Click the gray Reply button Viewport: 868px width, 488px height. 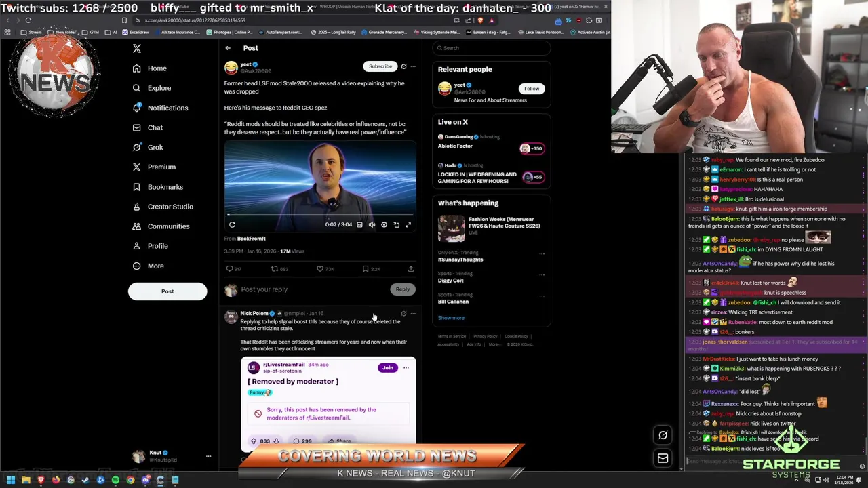(402, 289)
